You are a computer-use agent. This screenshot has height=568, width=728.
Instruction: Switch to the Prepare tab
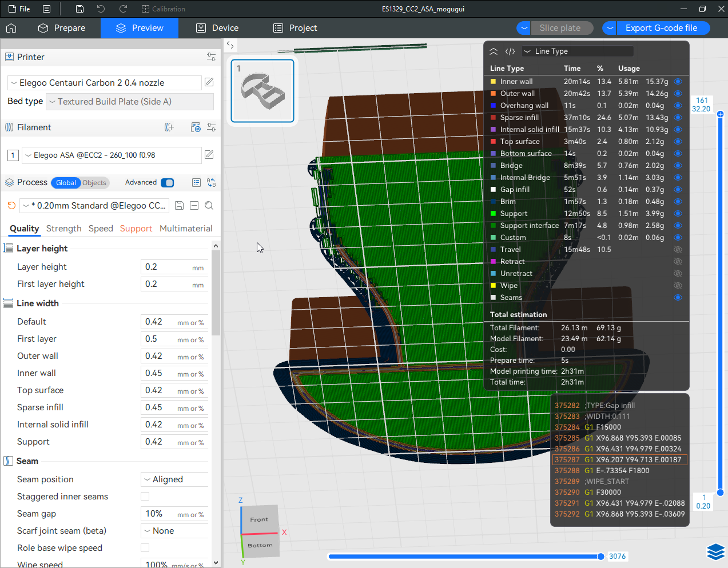[62, 28]
